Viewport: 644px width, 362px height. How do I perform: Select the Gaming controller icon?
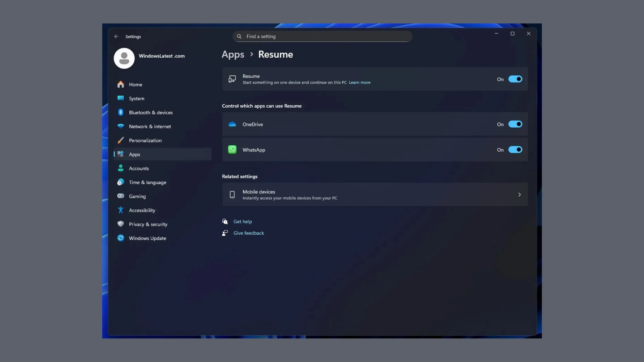[x=121, y=196]
